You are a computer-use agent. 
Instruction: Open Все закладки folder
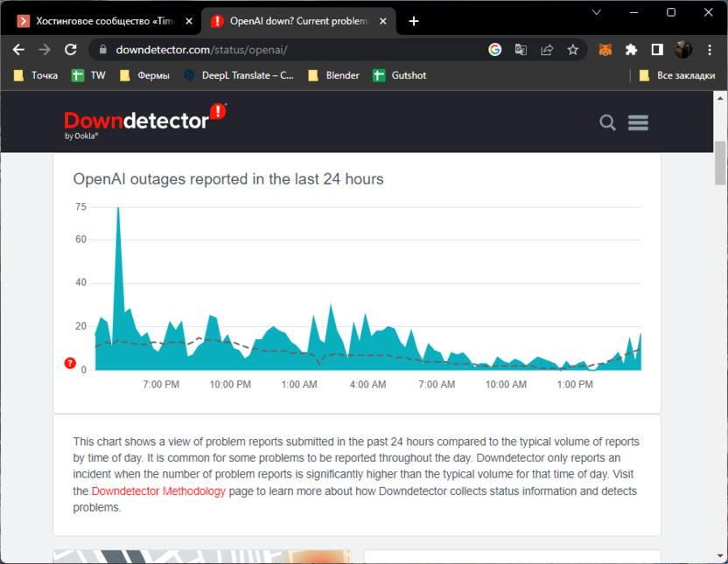[x=677, y=75]
